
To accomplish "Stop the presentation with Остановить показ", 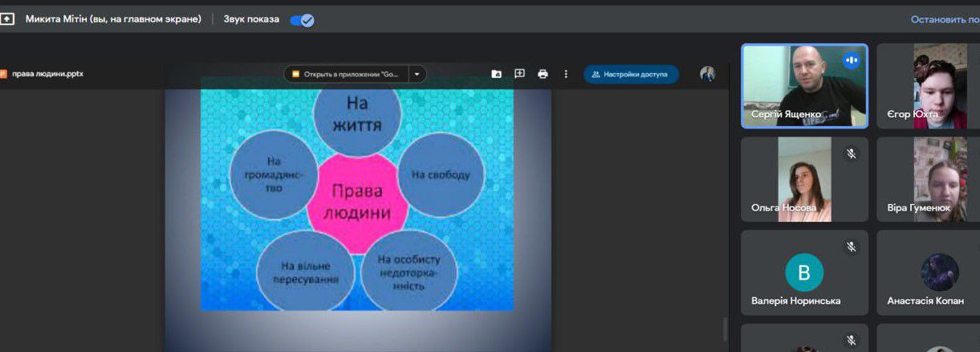I will click(x=945, y=19).
